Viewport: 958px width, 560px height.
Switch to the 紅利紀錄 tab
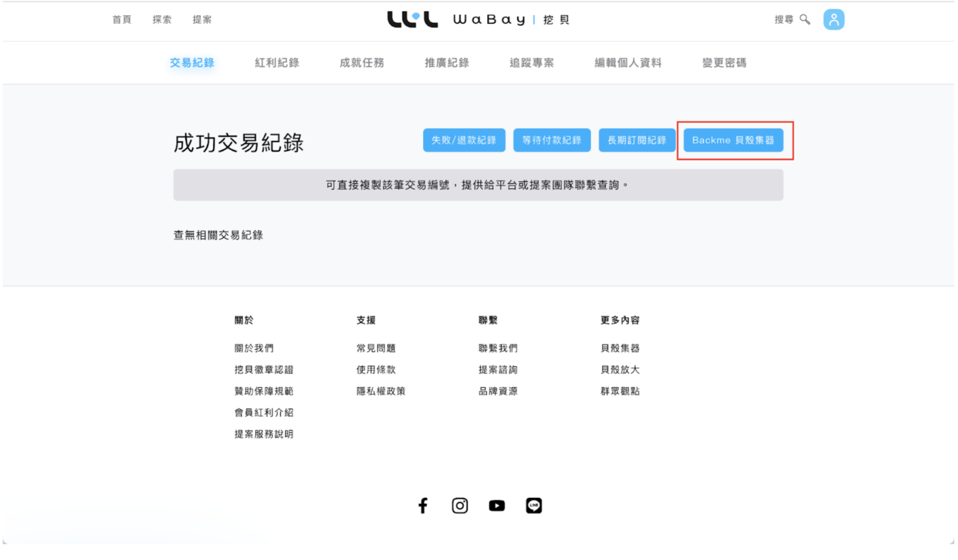coord(277,63)
